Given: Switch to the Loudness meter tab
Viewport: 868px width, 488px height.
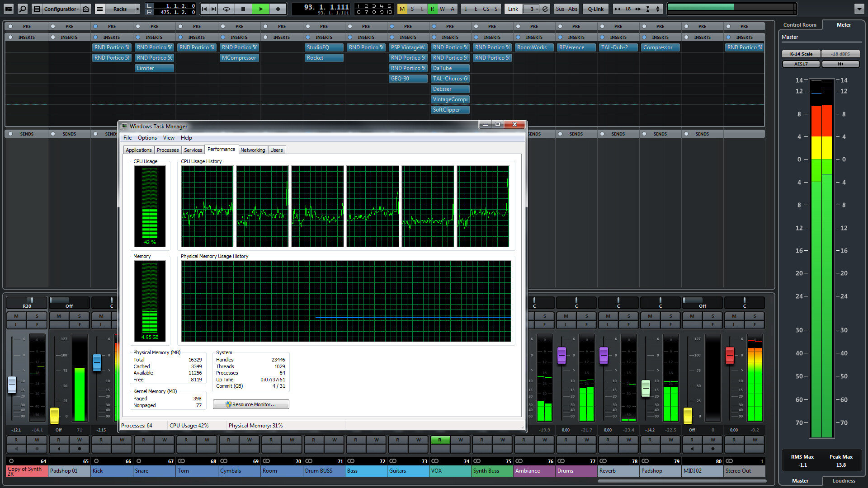Looking at the screenshot, I should pos(844,481).
